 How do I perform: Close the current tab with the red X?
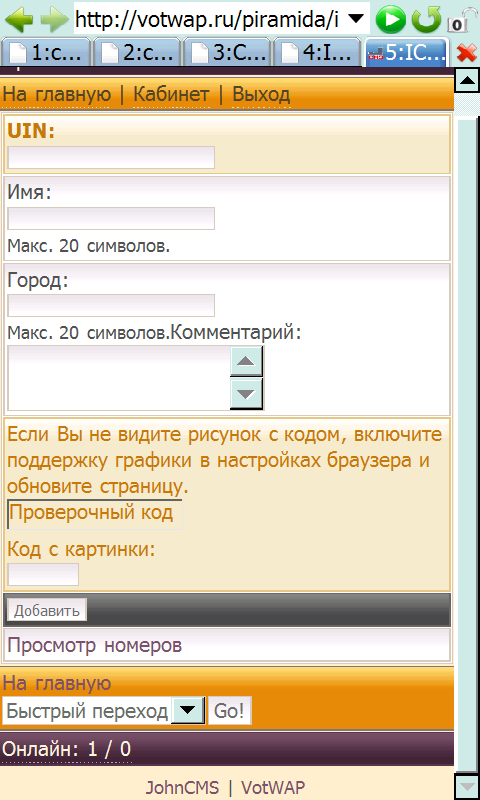(466, 52)
